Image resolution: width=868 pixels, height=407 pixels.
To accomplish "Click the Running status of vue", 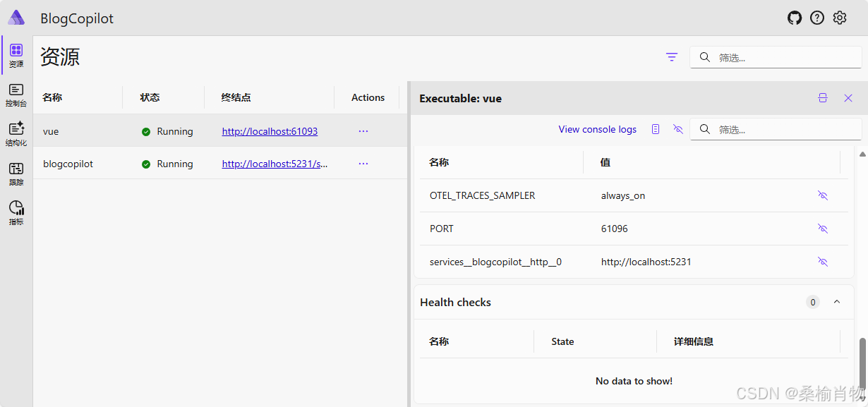I will (x=167, y=131).
